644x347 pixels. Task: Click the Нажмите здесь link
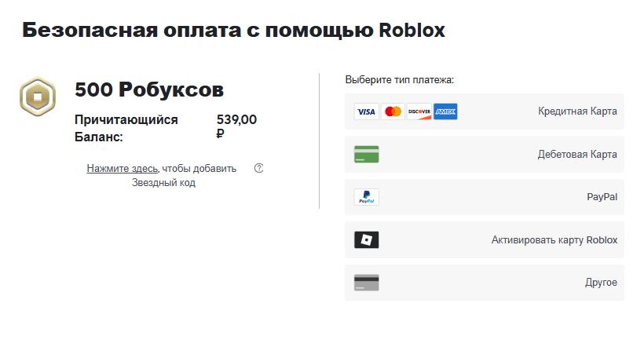point(123,168)
